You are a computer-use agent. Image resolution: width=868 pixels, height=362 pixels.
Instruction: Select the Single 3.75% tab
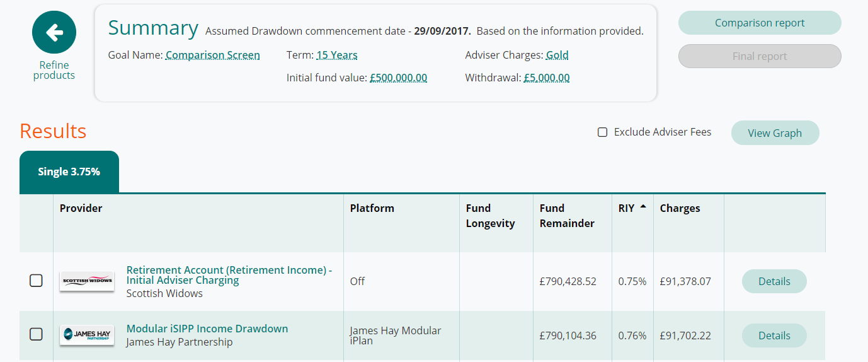[69, 172]
